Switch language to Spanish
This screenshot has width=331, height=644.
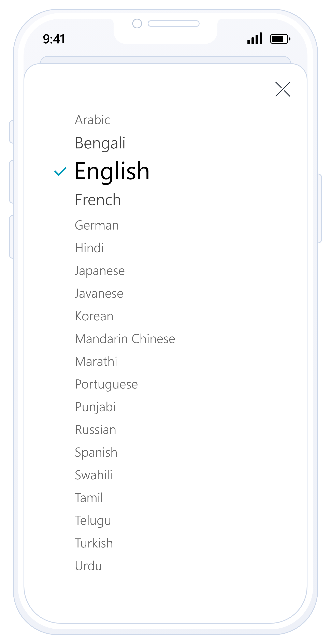(x=96, y=453)
